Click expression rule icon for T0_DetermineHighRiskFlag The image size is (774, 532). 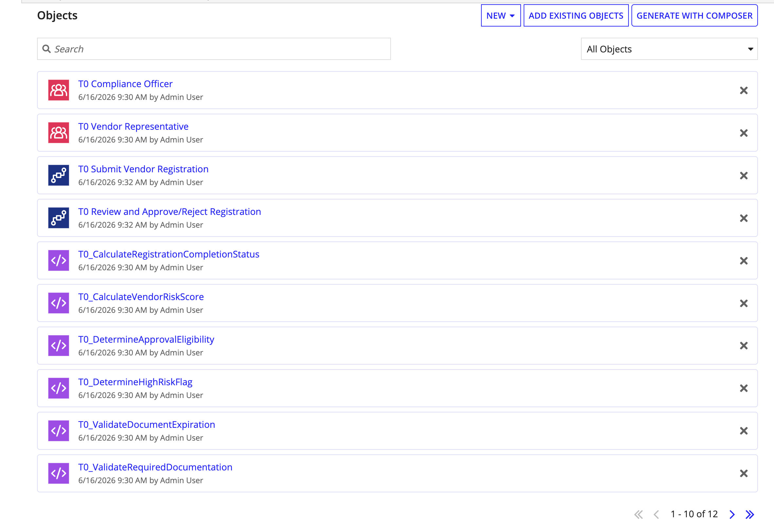(x=58, y=388)
